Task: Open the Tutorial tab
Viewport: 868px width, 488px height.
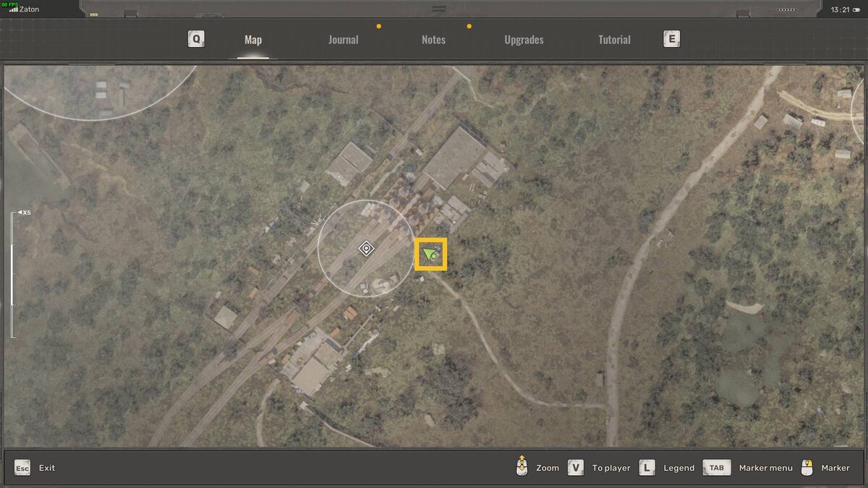Action: click(614, 40)
